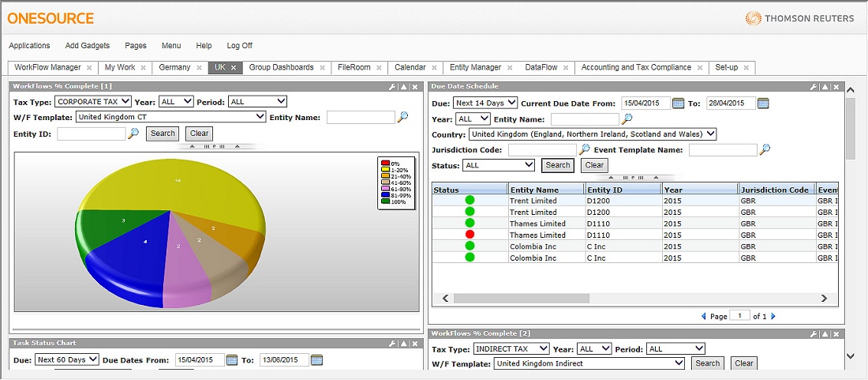Screen dimensions: 868x380
Task: Click Log Off in menu bar
Action: point(240,45)
